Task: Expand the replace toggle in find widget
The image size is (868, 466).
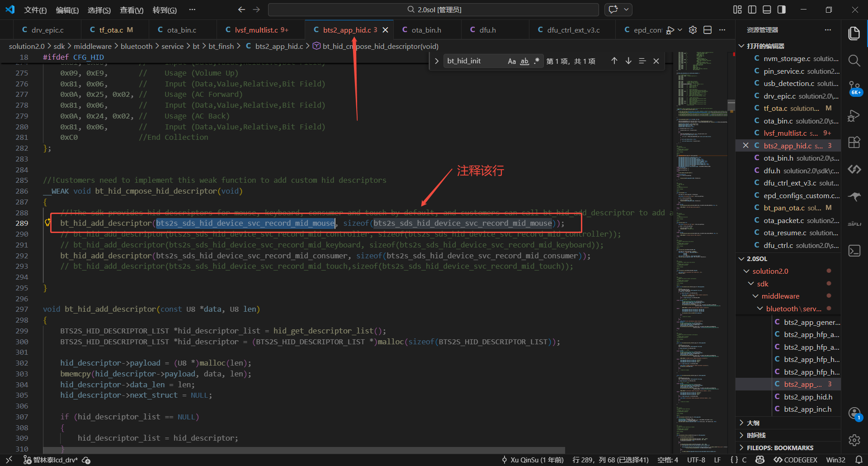Action: click(x=436, y=61)
